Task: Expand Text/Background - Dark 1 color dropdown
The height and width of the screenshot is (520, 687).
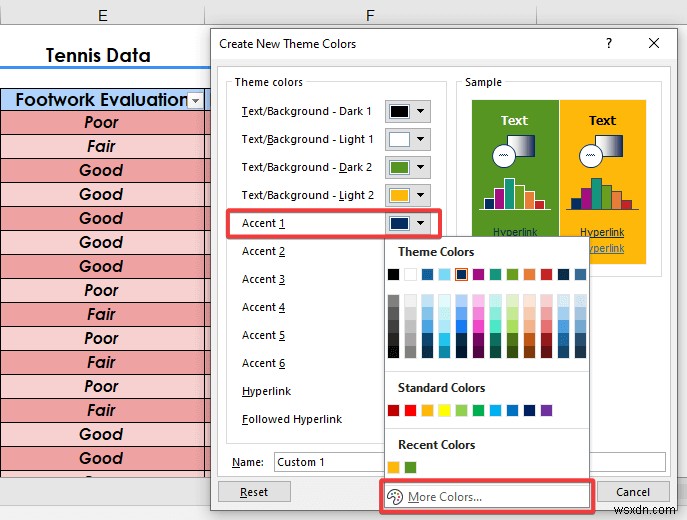Action: pos(421,111)
